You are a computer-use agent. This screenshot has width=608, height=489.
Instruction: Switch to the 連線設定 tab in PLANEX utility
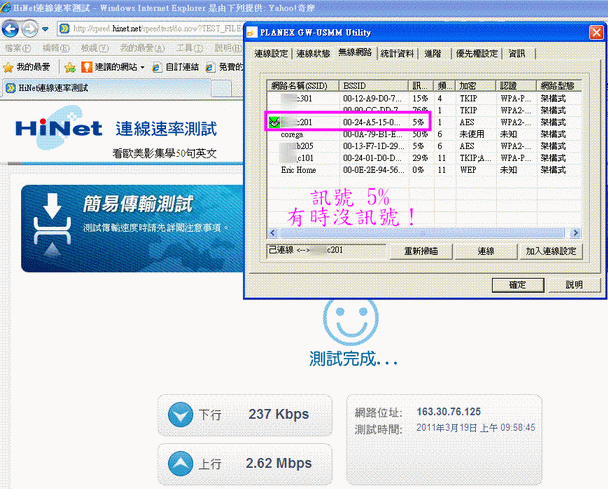[271, 54]
